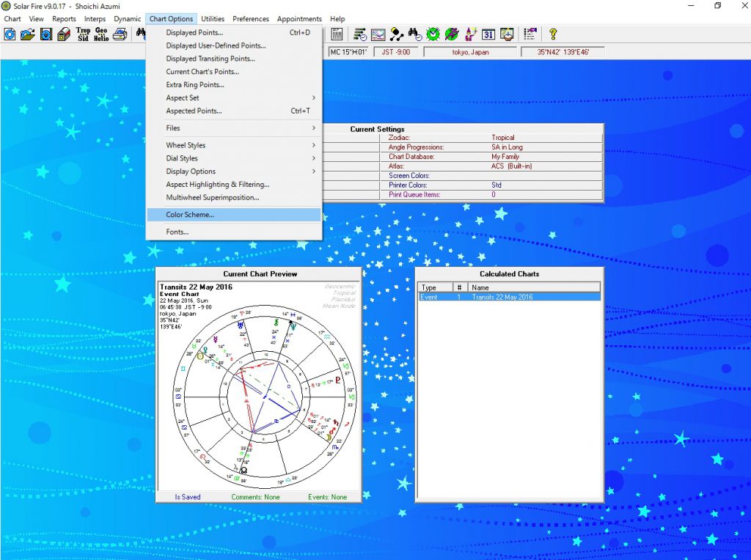Click the printer icon in the toolbar
751x560 pixels.
(x=120, y=34)
